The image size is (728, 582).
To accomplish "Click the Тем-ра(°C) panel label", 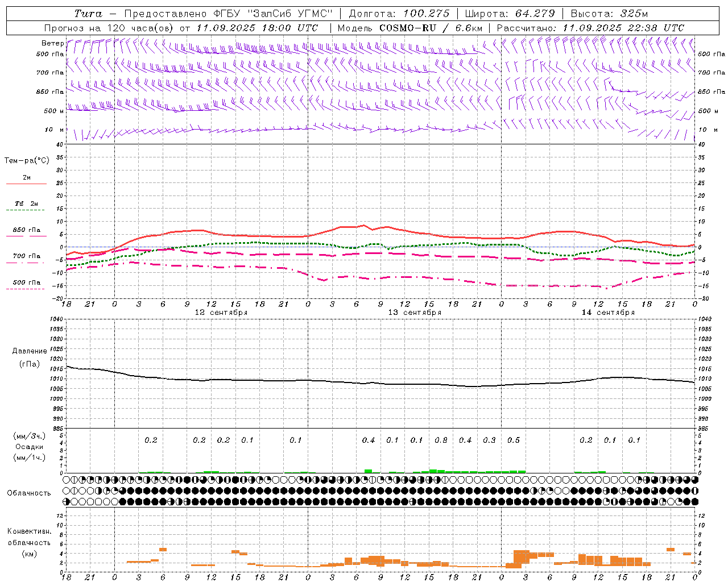I will click(27, 161).
